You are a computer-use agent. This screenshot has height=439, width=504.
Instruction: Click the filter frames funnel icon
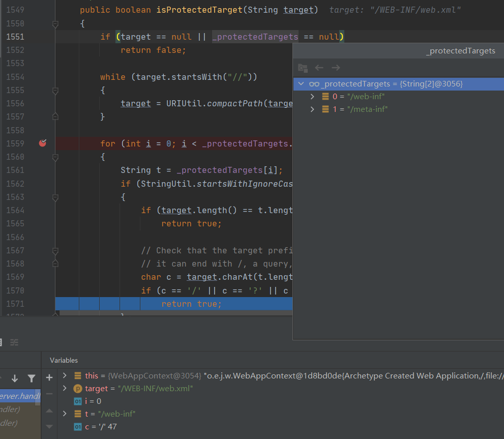32,378
